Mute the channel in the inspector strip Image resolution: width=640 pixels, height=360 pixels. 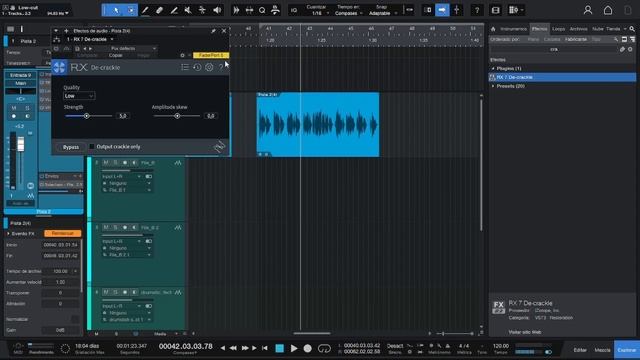[x=14, y=108]
